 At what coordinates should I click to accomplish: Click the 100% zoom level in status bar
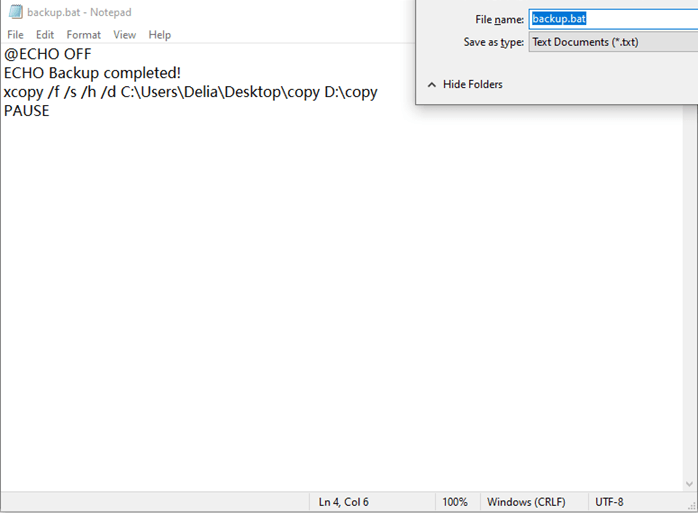point(455,502)
